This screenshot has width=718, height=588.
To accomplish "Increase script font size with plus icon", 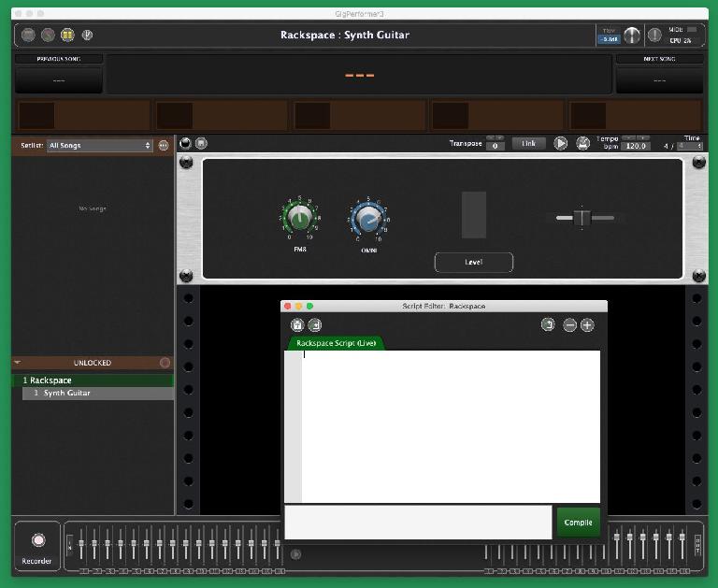I will point(587,325).
